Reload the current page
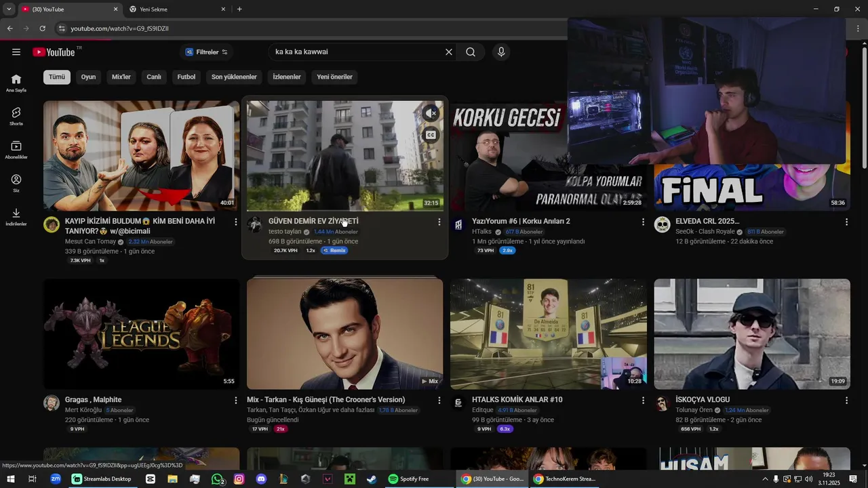This screenshot has height=488, width=868. pyautogui.click(x=42, y=28)
